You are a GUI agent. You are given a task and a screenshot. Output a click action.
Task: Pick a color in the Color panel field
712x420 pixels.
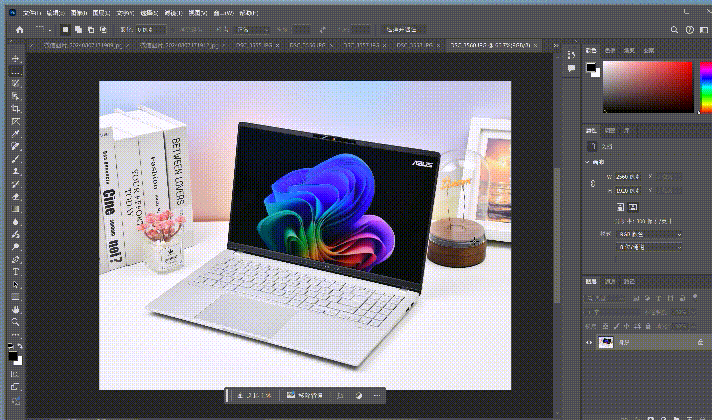[648, 87]
